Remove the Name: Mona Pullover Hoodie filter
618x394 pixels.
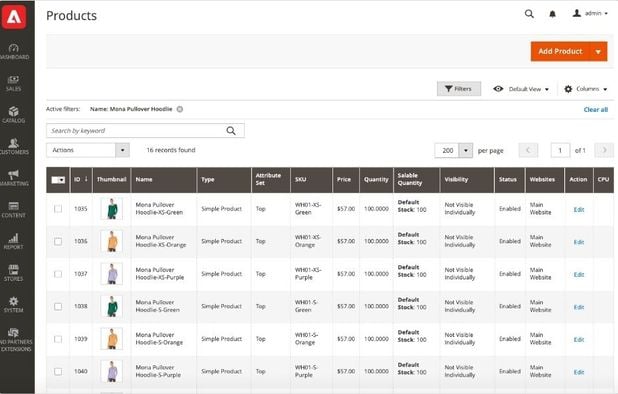click(180, 109)
